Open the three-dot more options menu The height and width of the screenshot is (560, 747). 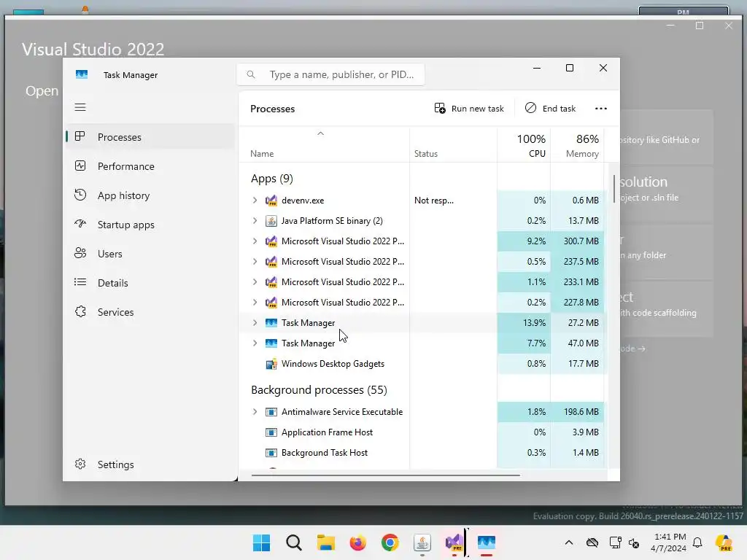601,109
